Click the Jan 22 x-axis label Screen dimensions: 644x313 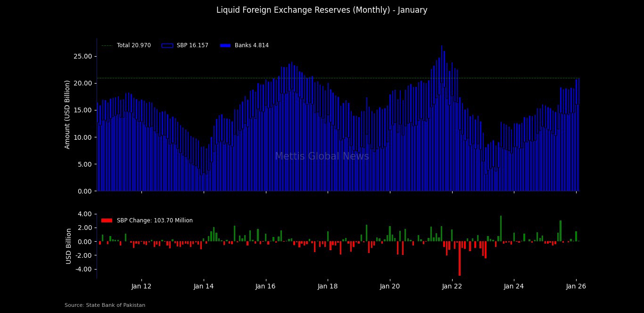point(452,286)
